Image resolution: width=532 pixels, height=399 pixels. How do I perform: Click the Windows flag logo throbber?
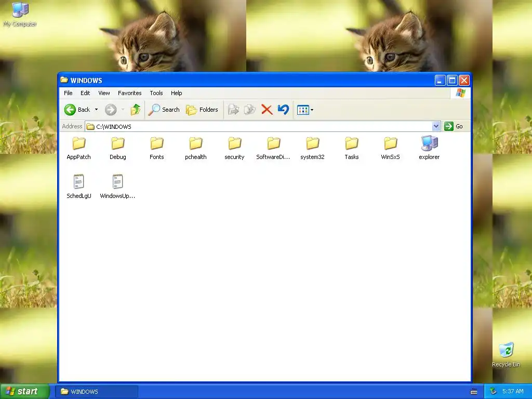point(461,93)
